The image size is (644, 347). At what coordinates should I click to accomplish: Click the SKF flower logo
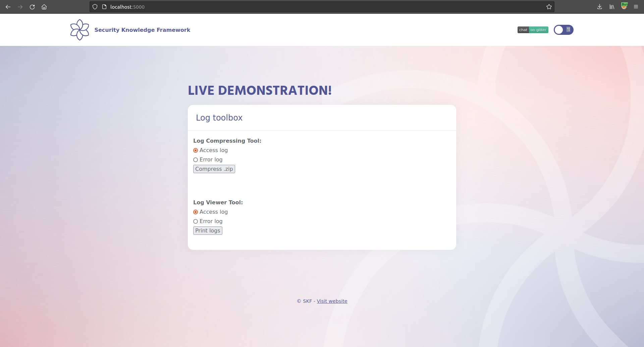coord(79,30)
